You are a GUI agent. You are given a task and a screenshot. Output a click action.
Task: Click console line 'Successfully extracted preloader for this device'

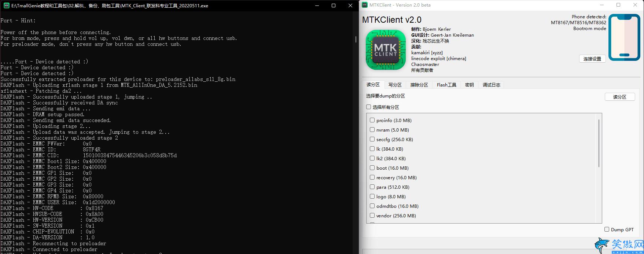118,79
